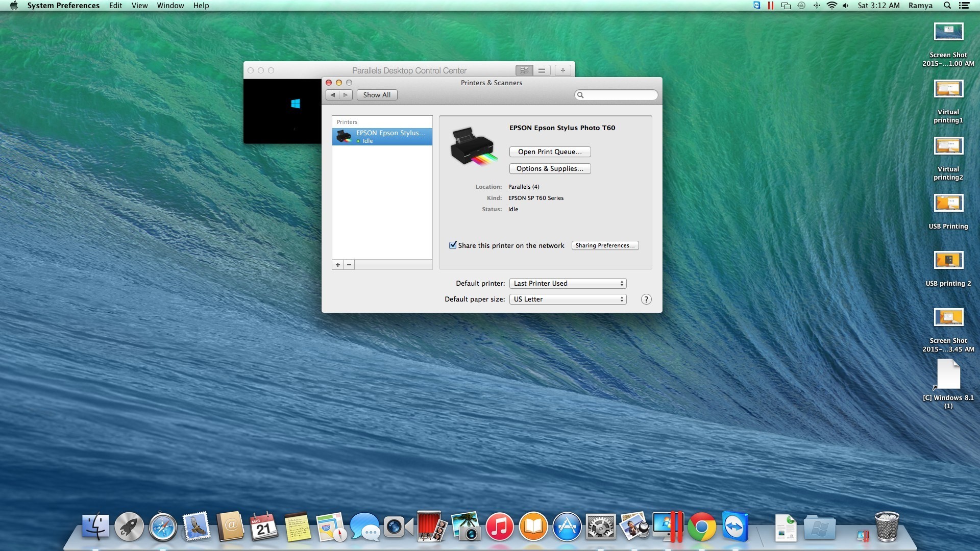
Task: Add a printer with plus button
Action: 337,265
